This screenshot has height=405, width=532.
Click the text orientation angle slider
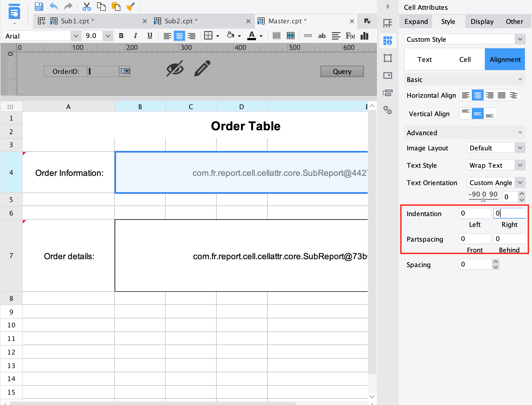point(483,200)
